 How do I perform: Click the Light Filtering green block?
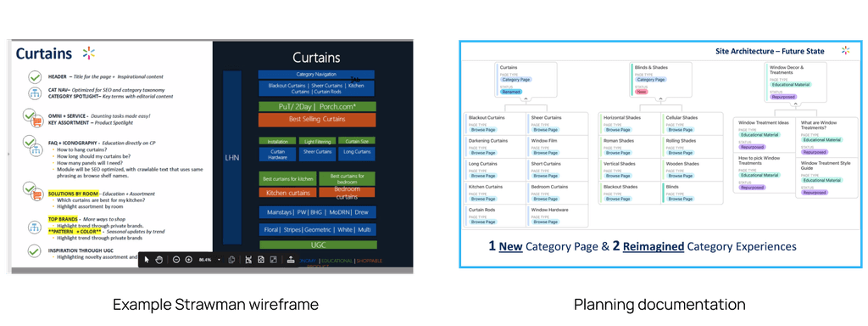coord(317,142)
